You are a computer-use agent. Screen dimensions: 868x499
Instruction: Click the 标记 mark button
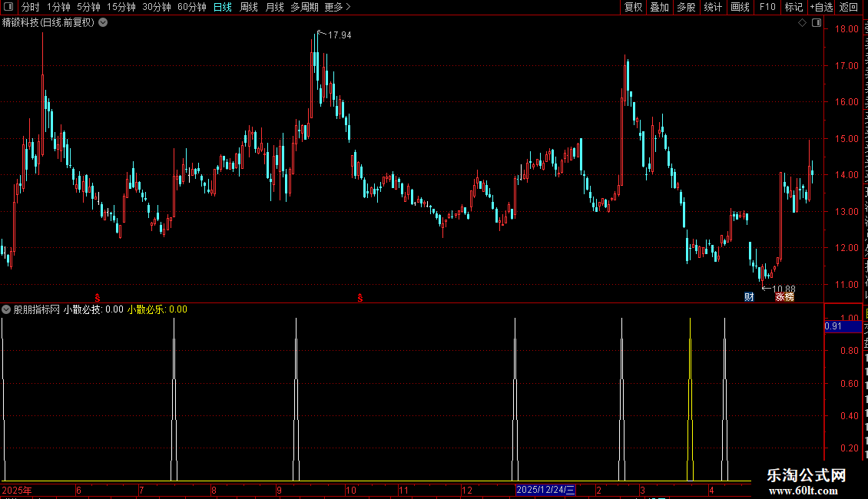click(793, 7)
